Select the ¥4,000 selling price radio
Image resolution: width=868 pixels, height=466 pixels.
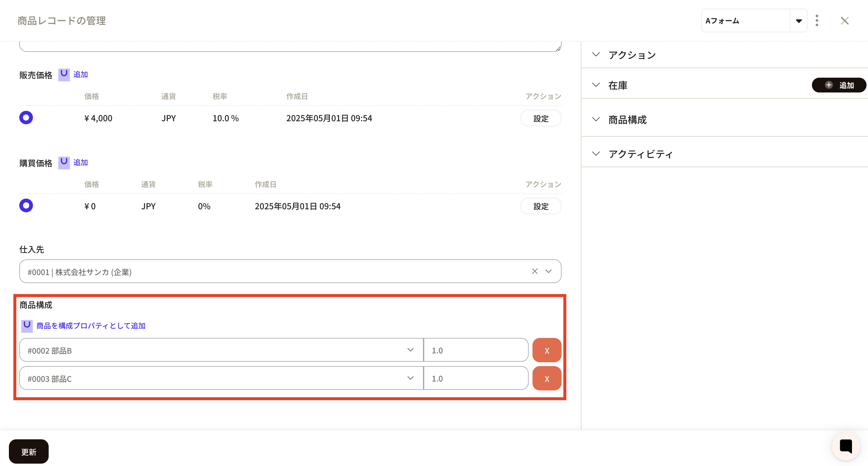point(26,118)
